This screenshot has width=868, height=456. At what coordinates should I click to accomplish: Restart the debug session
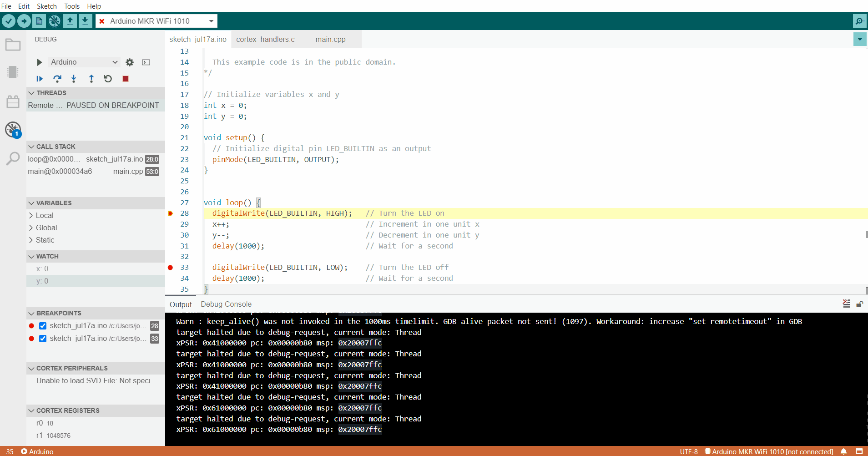[108, 78]
